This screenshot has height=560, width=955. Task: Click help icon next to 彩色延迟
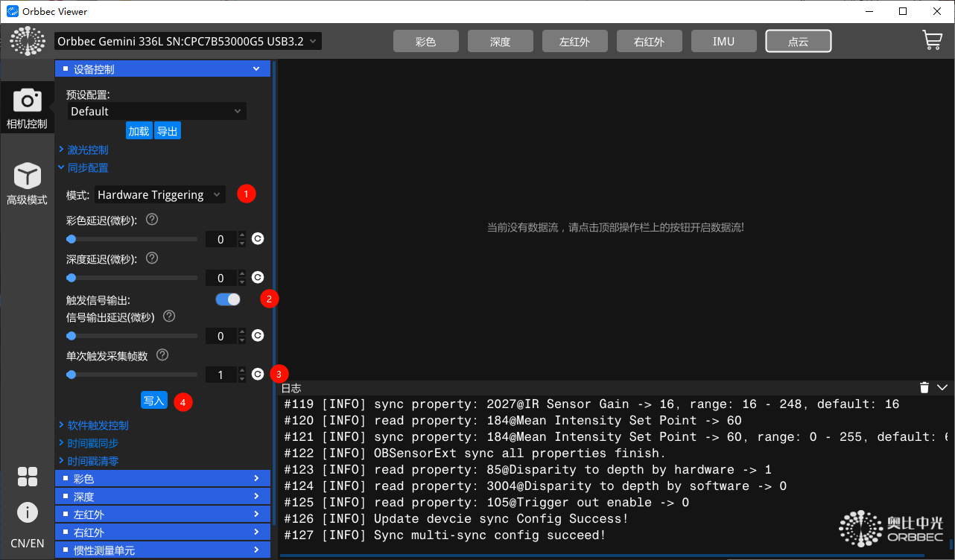[152, 220]
